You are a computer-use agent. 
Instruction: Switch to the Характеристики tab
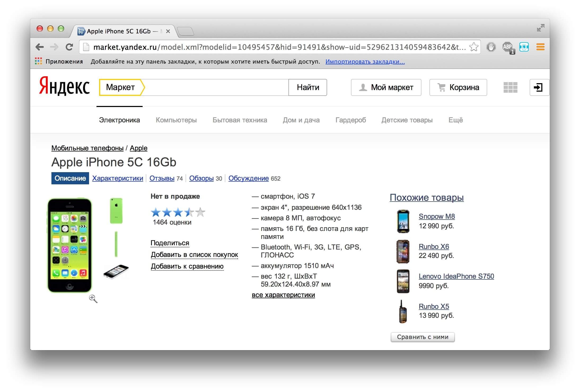[x=117, y=178]
